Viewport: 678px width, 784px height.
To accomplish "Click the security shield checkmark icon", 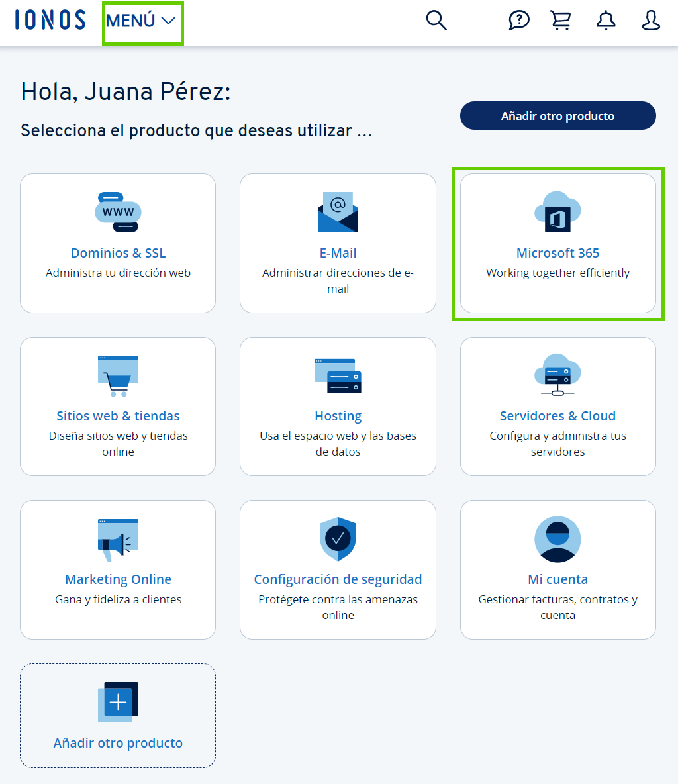I will [338, 539].
